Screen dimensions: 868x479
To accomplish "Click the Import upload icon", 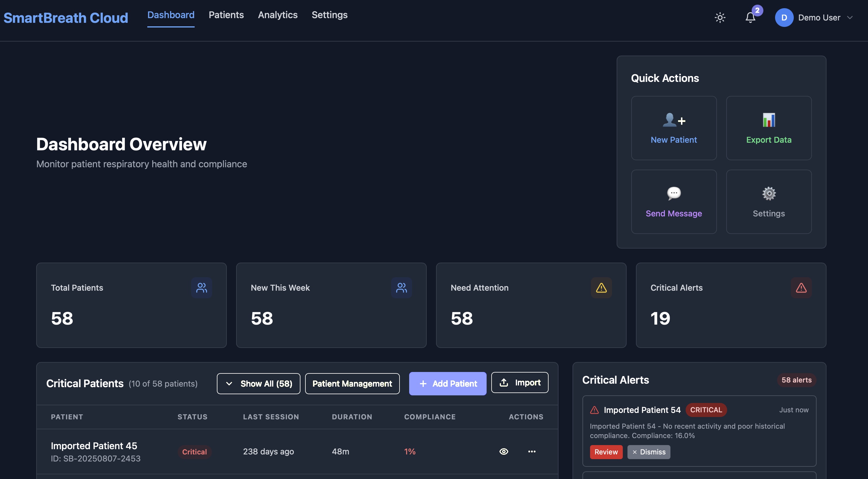I will 504,382.
